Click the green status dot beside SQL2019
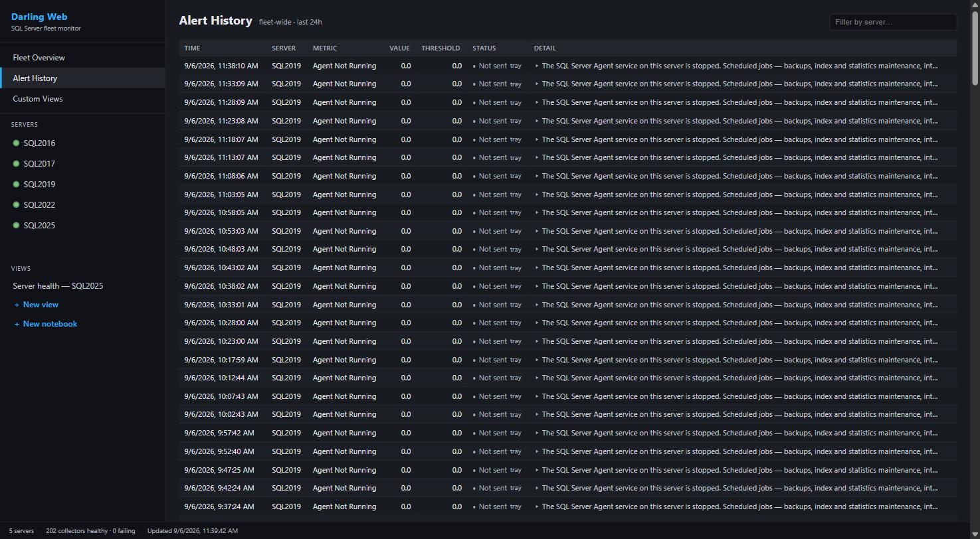 point(16,185)
